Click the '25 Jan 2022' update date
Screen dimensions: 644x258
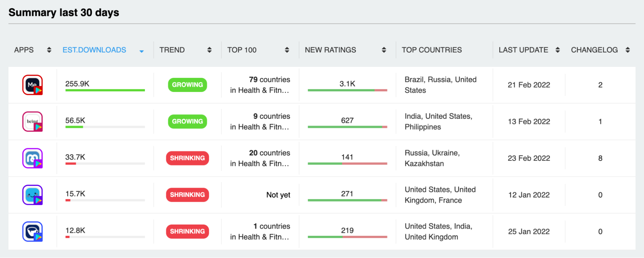529,232
